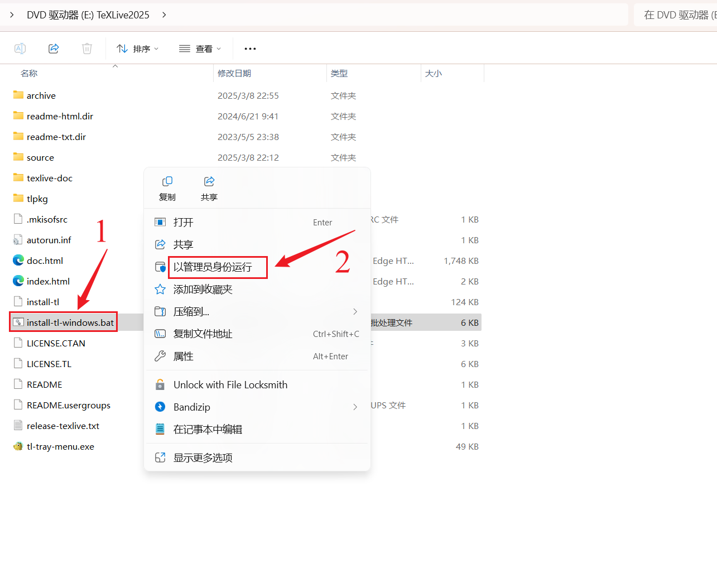Image resolution: width=717 pixels, height=588 pixels.
Task: Select release-texlive.txt file icon
Action: coord(18,425)
